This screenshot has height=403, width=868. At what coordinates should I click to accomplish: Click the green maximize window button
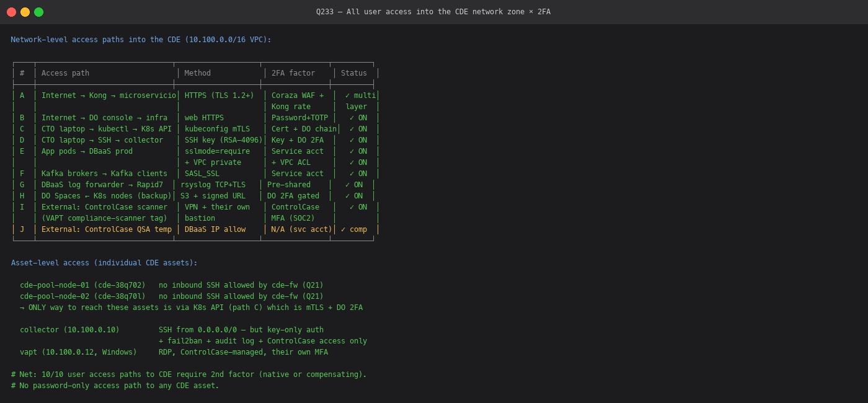pyautogui.click(x=38, y=12)
